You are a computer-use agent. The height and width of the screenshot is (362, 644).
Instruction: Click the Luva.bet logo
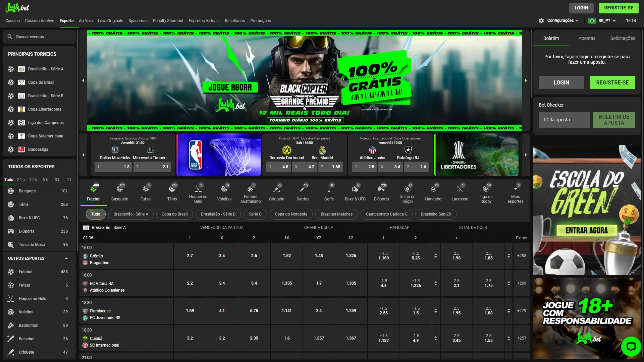(17, 7)
